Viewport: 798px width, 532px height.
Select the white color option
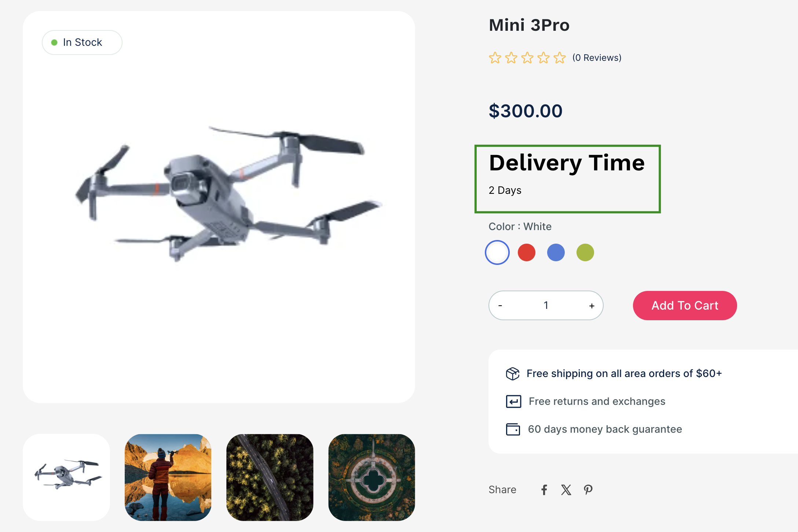tap(497, 252)
